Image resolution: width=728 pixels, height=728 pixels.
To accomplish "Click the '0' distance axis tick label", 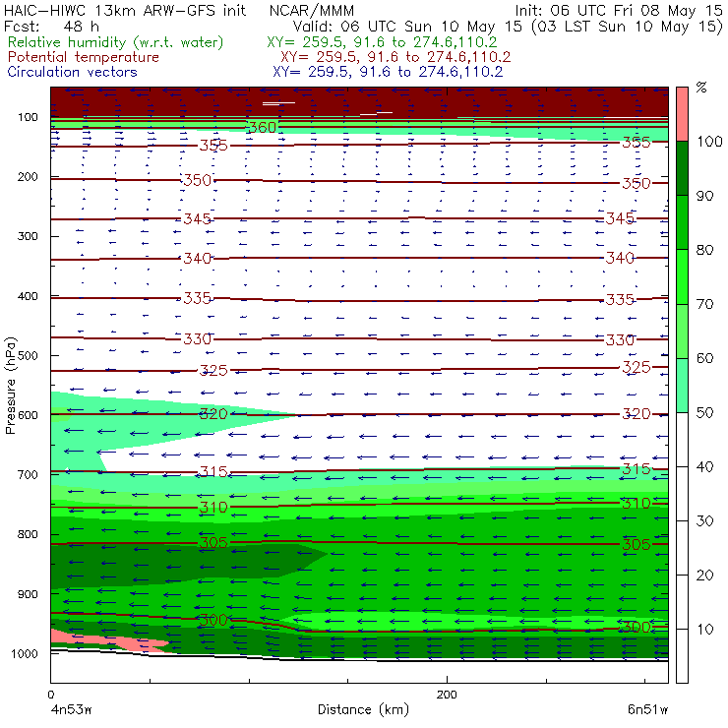I will coord(51,695).
